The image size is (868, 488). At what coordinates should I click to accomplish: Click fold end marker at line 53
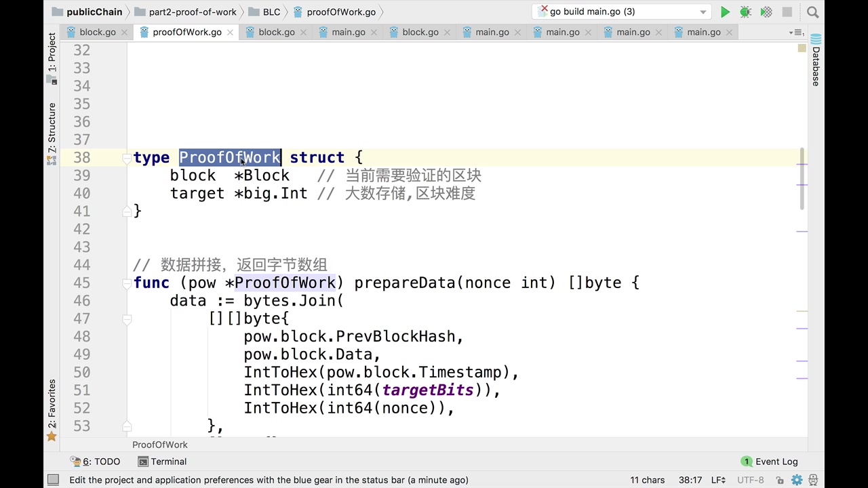pos(127,426)
